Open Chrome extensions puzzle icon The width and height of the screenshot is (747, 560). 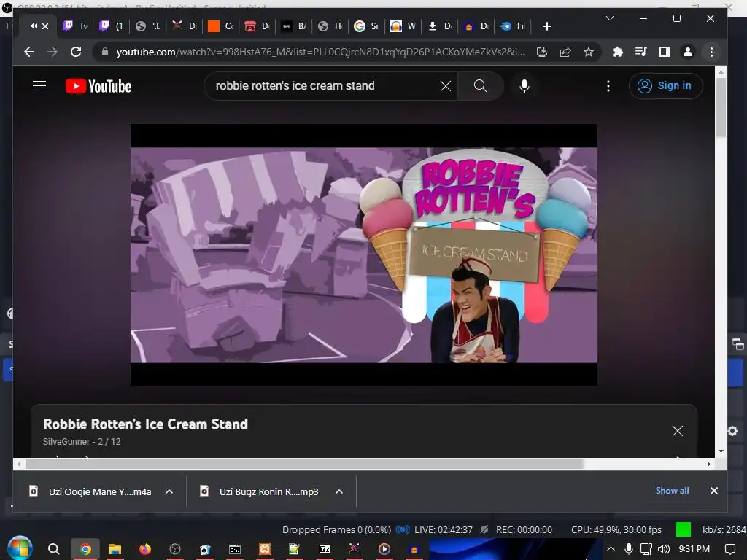click(x=617, y=52)
